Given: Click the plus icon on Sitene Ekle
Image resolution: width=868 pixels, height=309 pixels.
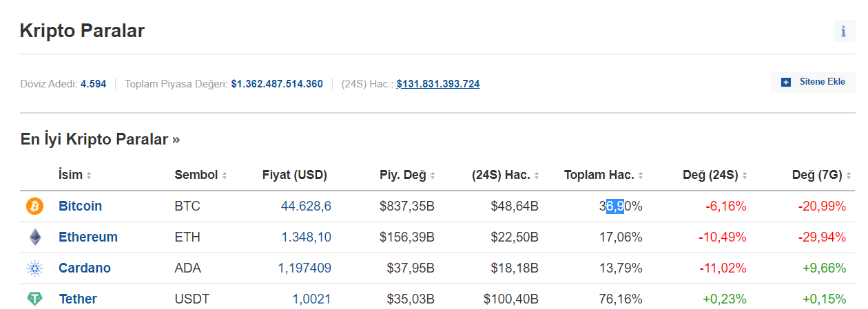Looking at the screenshot, I should (x=786, y=82).
